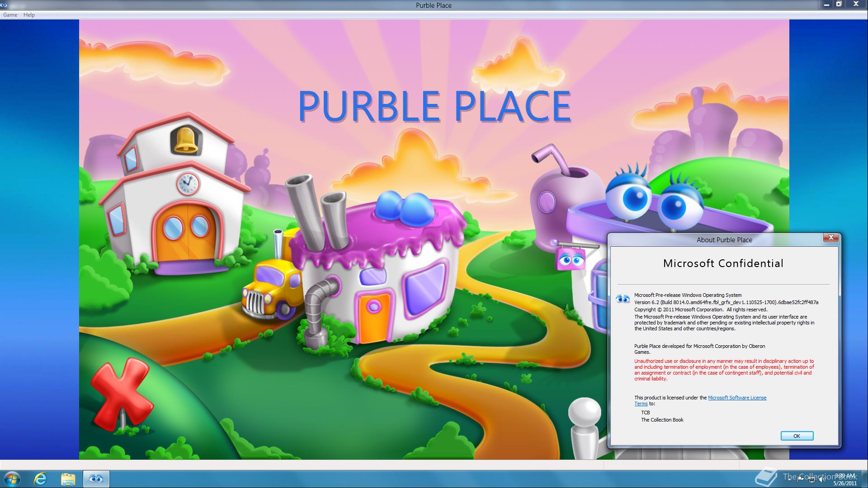Enter the schoolhouse with the bell
This screenshot has width=868, height=488.
point(174,195)
